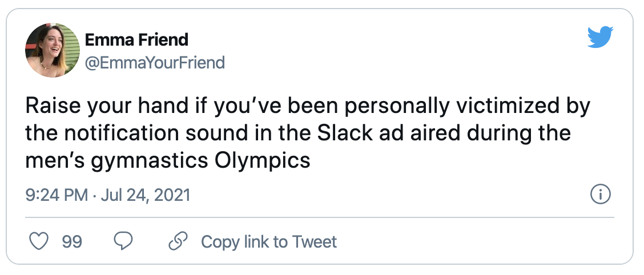The image size is (644, 275).
Task: Click the reply speech bubble icon
Action: (123, 242)
